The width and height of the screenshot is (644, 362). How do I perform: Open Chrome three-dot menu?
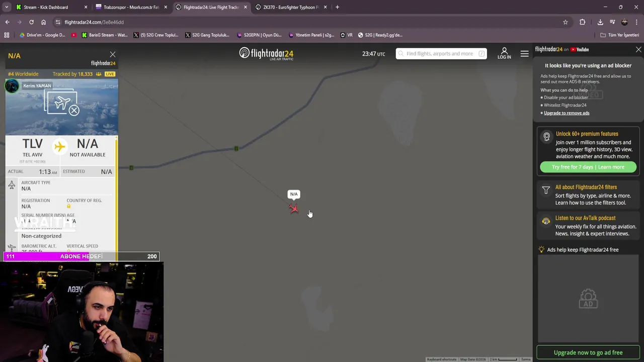pyautogui.click(x=637, y=22)
